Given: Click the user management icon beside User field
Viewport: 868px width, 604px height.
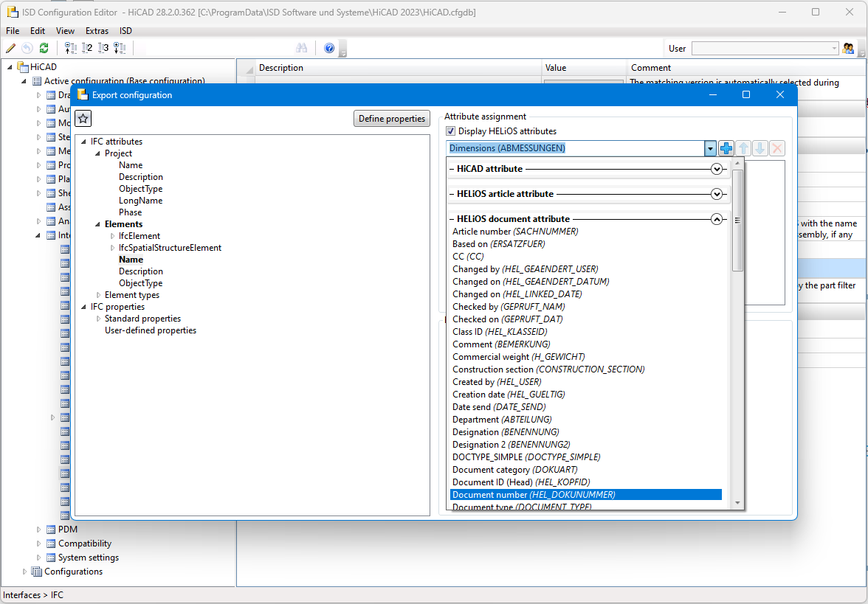Looking at the screenshot, I should click(x=848, y=48).
